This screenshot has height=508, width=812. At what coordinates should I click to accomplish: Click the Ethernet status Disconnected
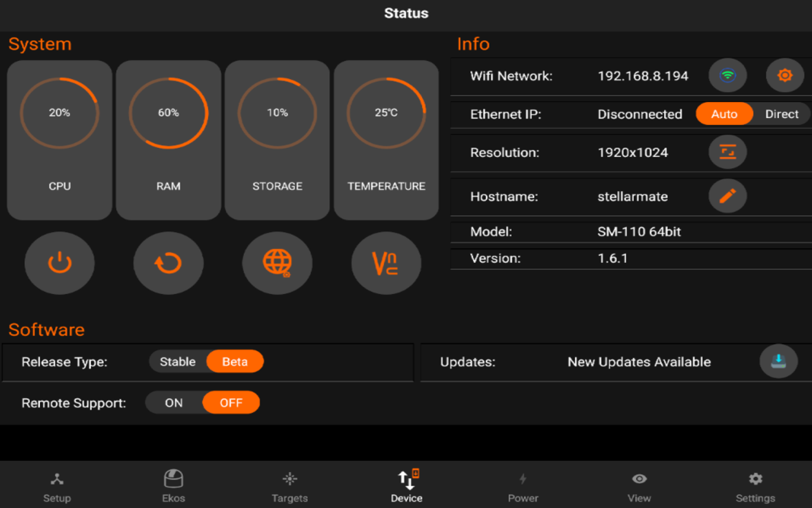[x=639, y=114]
